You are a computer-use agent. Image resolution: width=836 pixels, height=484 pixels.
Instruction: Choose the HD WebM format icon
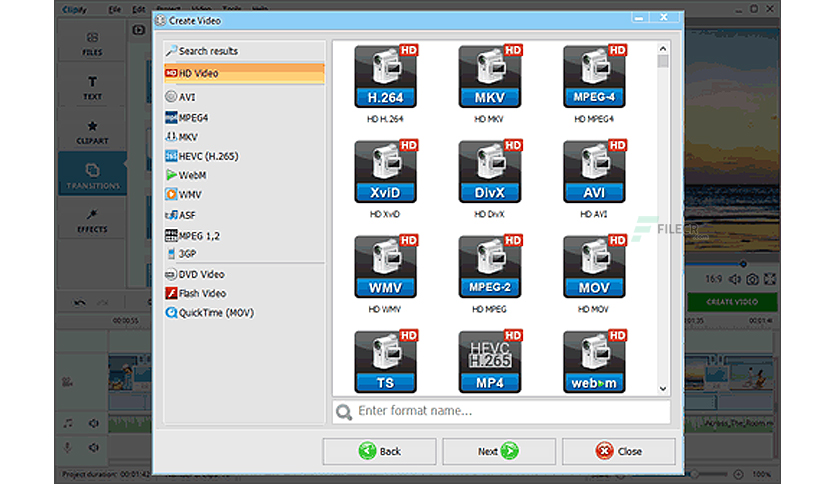pos(594,361)
